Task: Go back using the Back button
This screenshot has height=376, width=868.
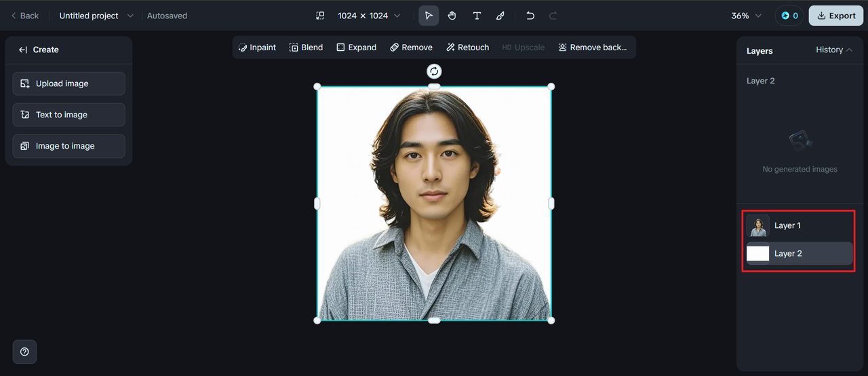Action: pos(24,16)
